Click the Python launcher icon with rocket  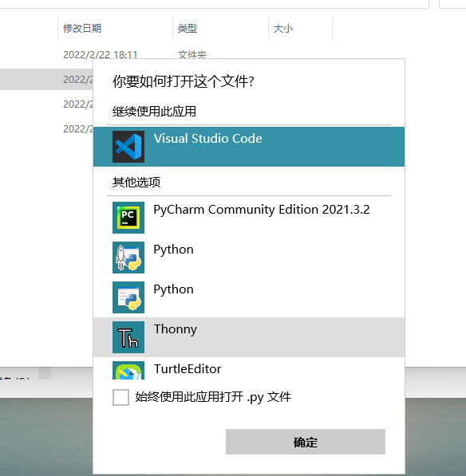tap(128, 258)
